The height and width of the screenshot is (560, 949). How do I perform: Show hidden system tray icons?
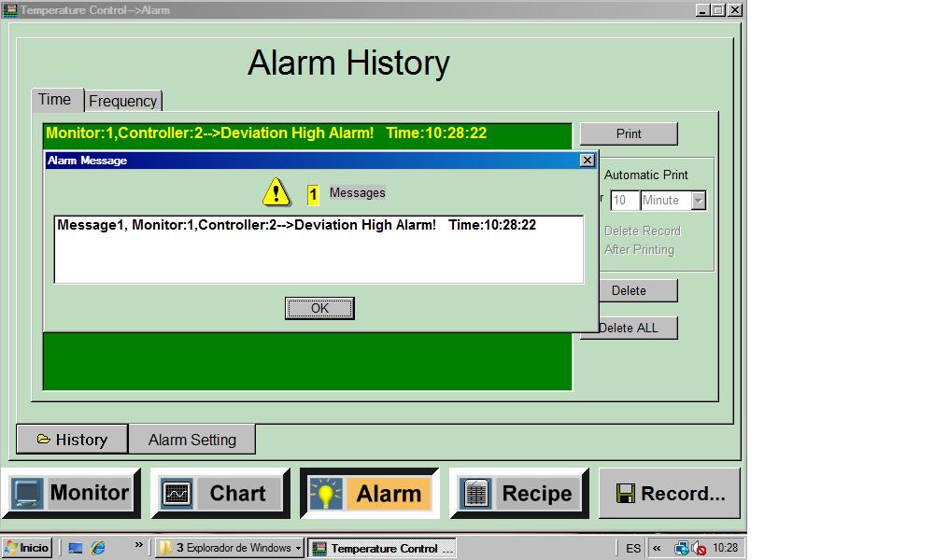(x=657, y=549)
